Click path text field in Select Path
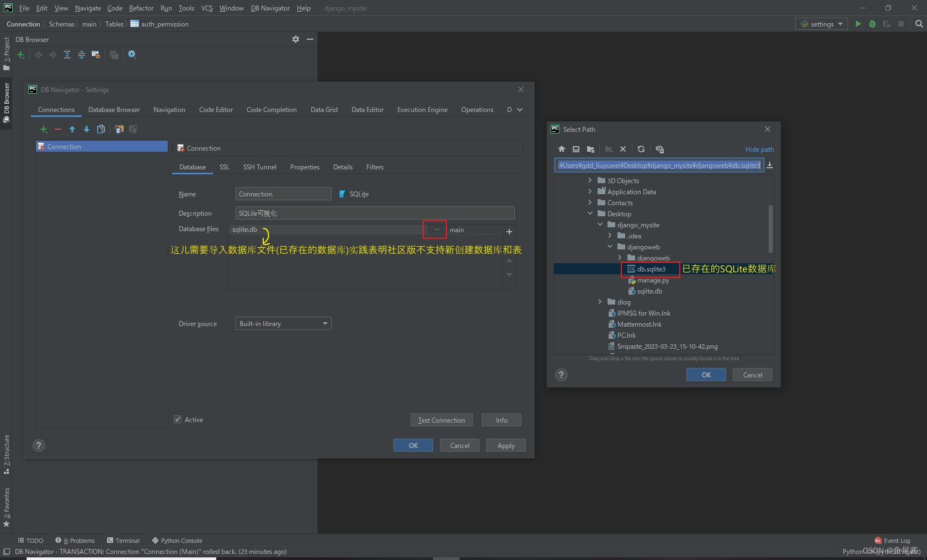The image size is (927, 560). tap(659, 165)
